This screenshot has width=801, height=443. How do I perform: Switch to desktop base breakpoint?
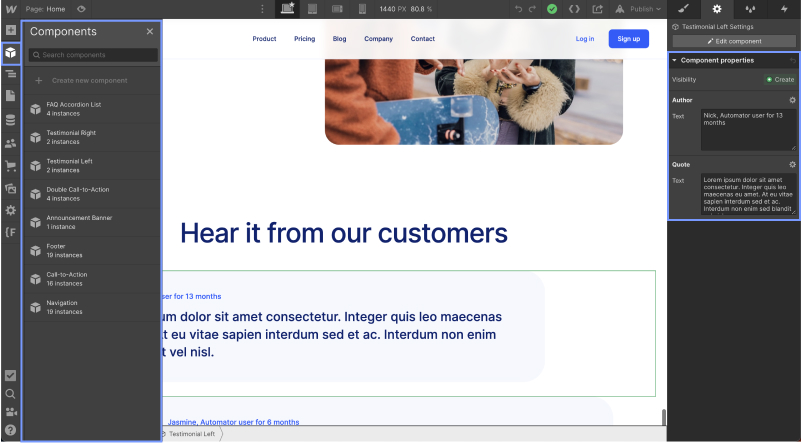tap(288, 9)
